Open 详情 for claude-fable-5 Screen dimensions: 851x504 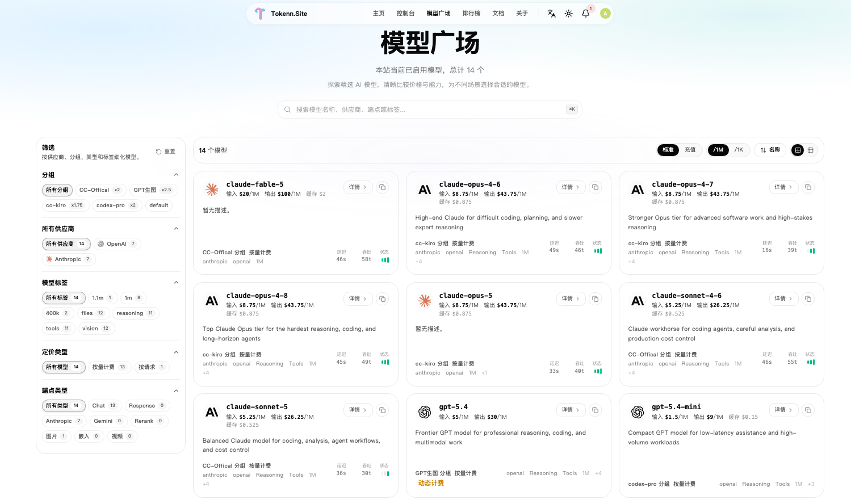point(358,187)
